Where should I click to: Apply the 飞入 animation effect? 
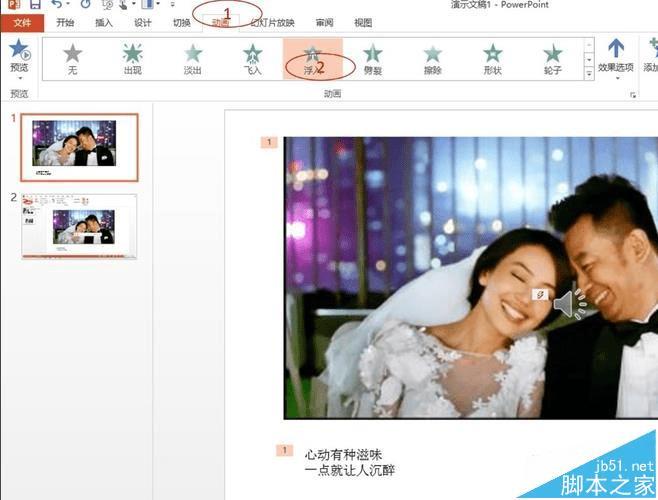[x=253, y=59]
